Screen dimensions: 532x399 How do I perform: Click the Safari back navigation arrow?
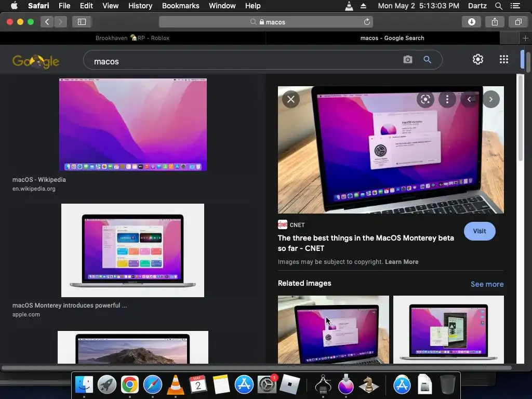pyautogui.click(x=47, y=22)
